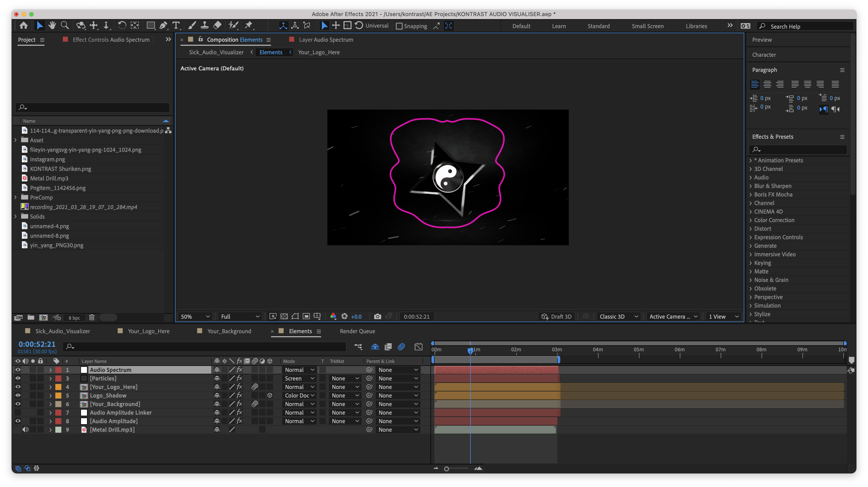This screenshot has width=868, height=487.
Task: Take a snapshot with camera icon
Action: pos(377,317)
